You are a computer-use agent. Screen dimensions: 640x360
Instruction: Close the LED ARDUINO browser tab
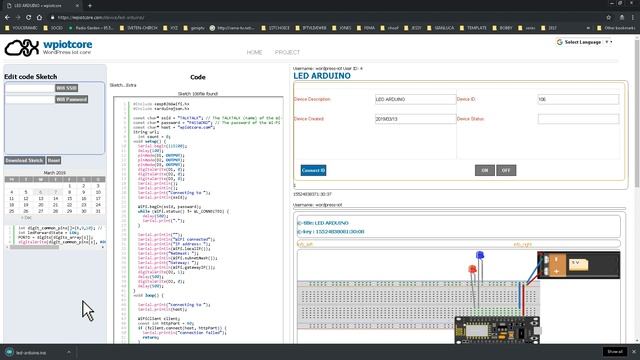77,6
